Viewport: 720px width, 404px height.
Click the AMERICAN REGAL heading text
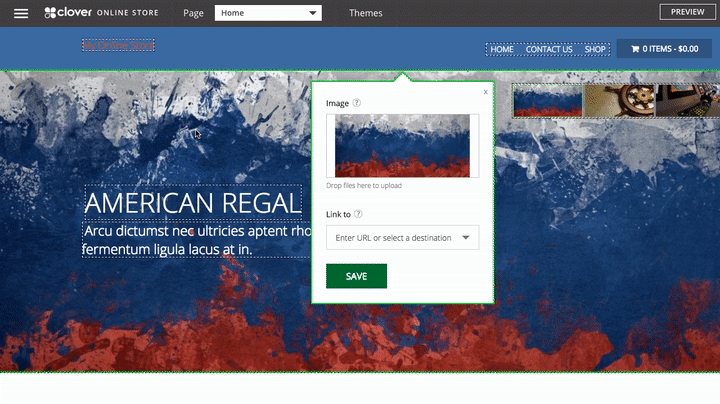[192, 203]
